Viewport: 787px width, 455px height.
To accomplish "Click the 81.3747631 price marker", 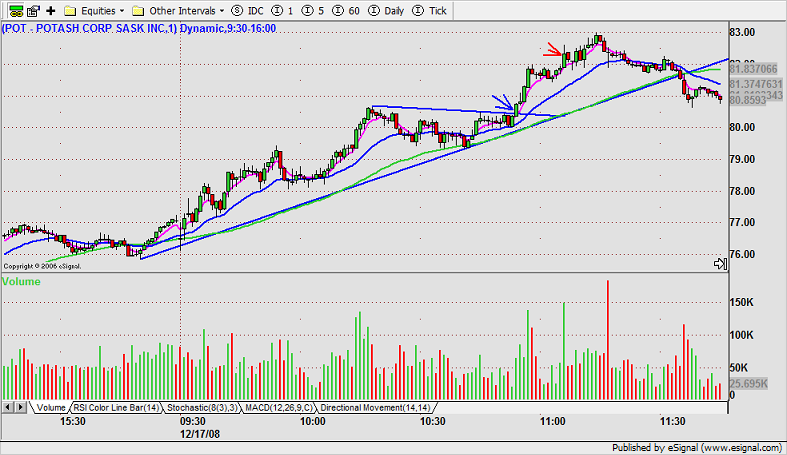I will click(x=756, y=84).
